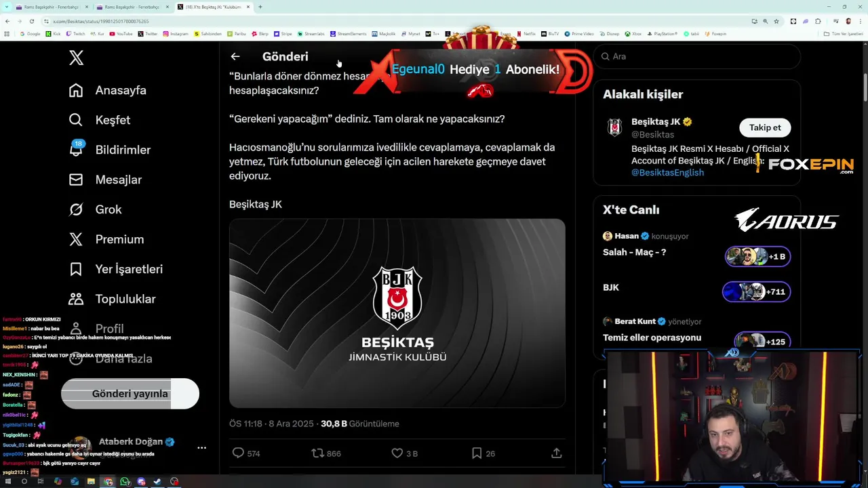
Task: Open the Chrome profile avatar
Action: pyautogui.click(x=848, y=21)
